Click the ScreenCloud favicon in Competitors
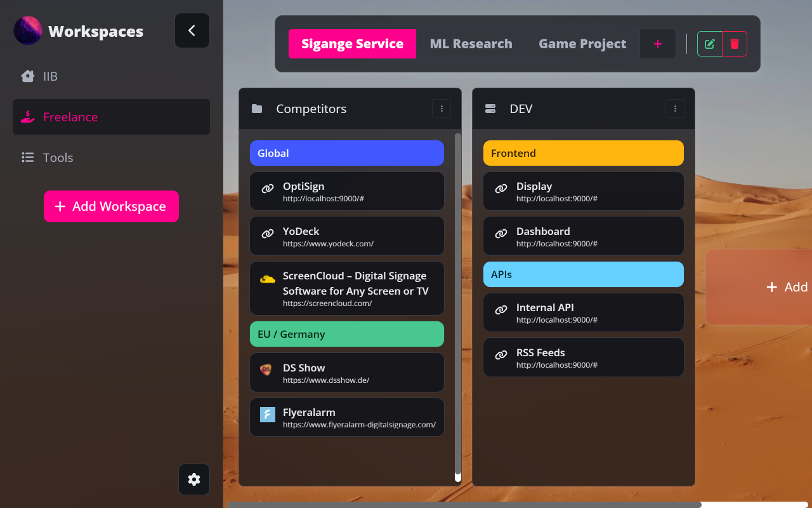 (266, 277)
